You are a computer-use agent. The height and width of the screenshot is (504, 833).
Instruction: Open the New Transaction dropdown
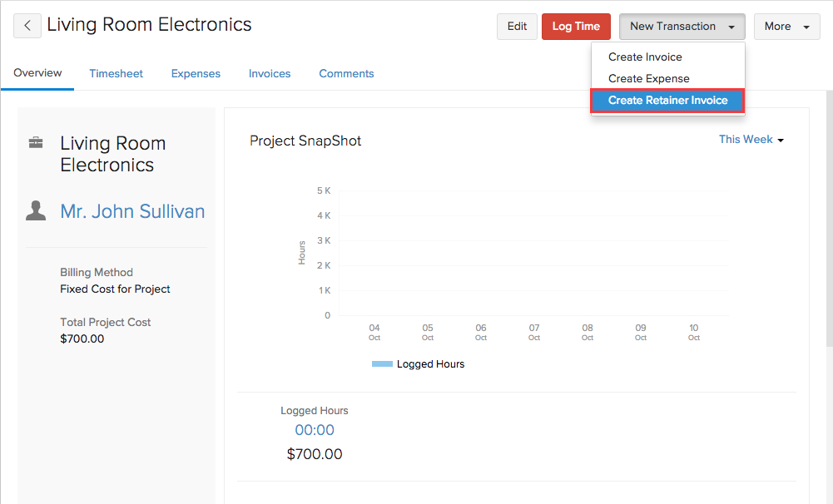(682, 27)
